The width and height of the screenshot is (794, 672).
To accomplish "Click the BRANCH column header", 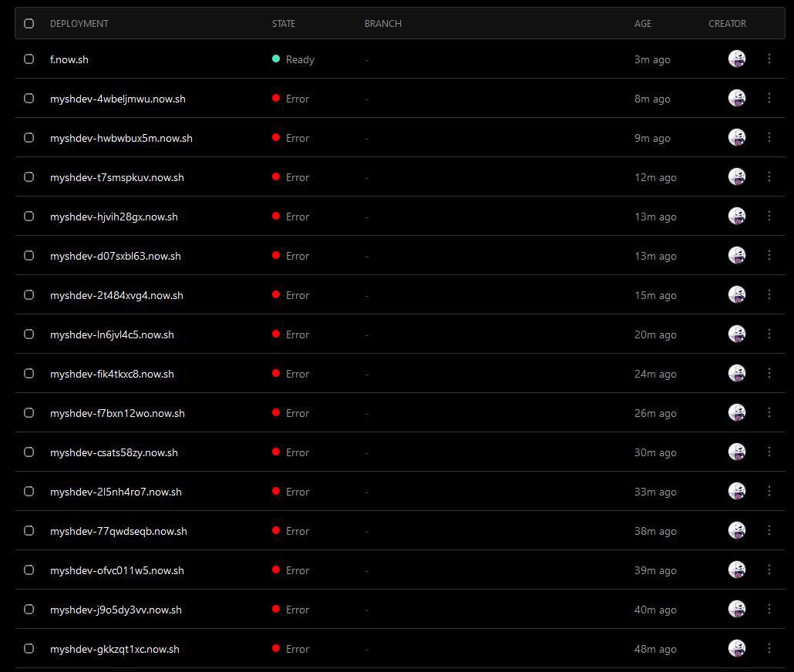I will point(383,23).
